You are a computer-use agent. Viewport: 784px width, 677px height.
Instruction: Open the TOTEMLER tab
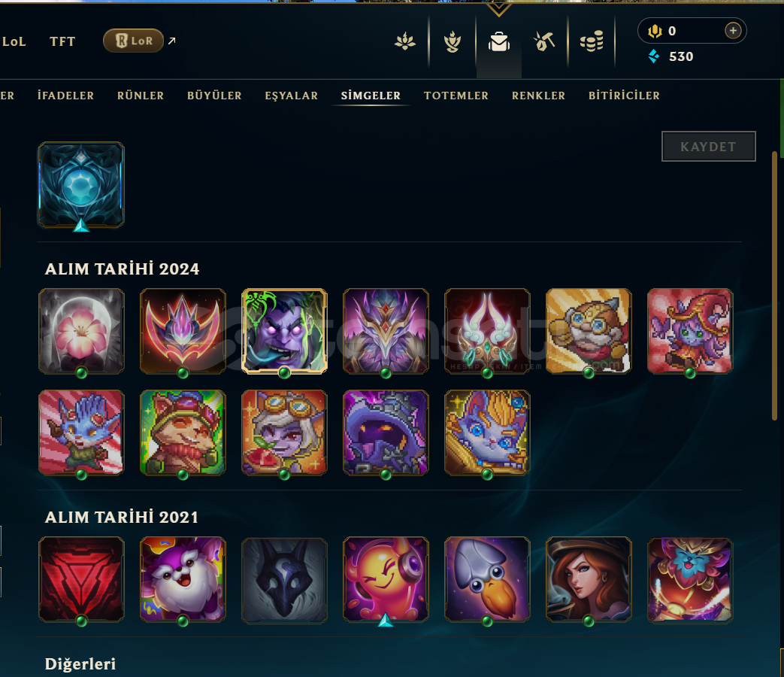pyautogui.click(x=456, y=95)
